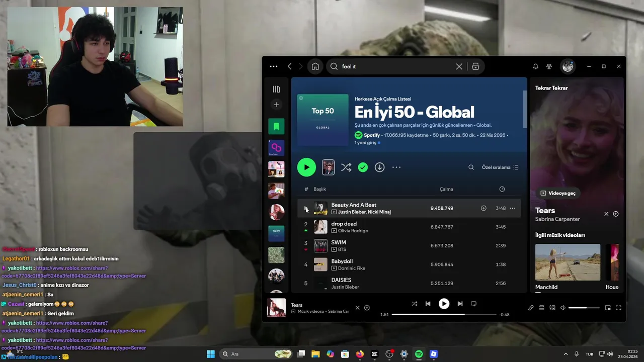This screenshot has width=644, height=362.
Task: Expand Your Library sidebar
Action: point(276,89)
